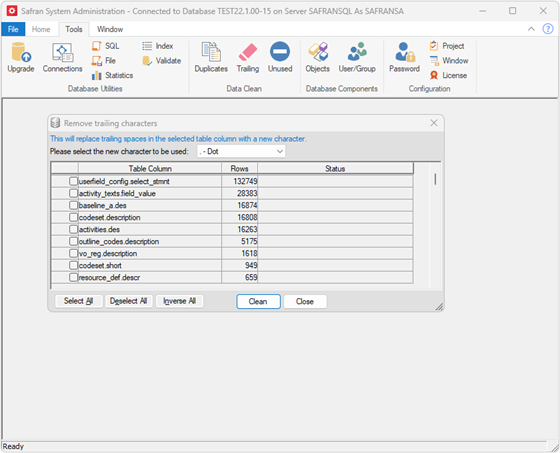
Task: Click the 659 rows value
Action: pyautogui.click(x=251, y=278)
